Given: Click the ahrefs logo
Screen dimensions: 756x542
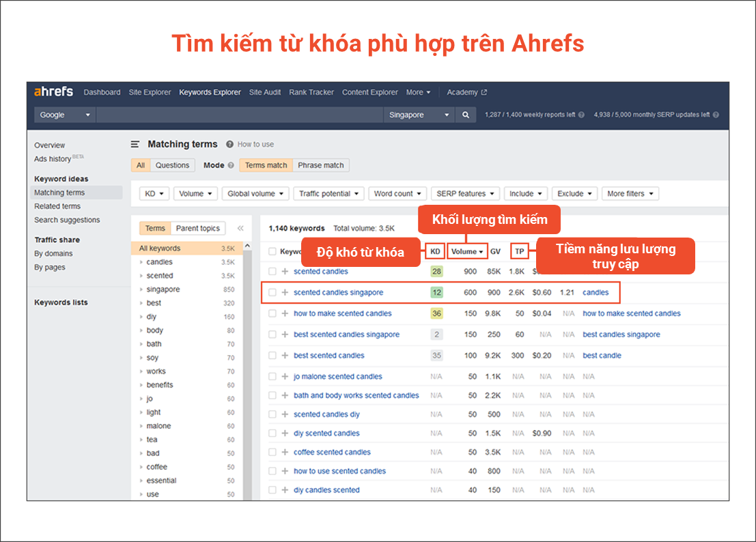Looking at the screenshot, I should click(53, 91).
